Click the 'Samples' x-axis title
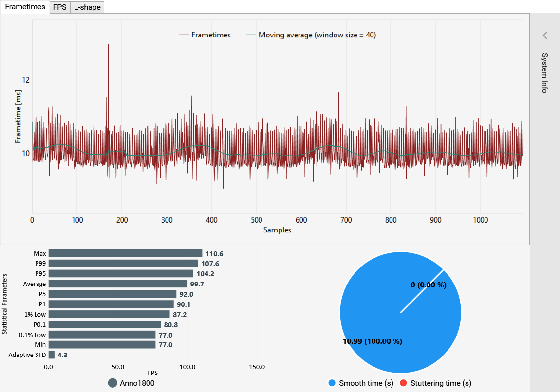Viewport: 560px width, 392px height. (x=277, y=230)
